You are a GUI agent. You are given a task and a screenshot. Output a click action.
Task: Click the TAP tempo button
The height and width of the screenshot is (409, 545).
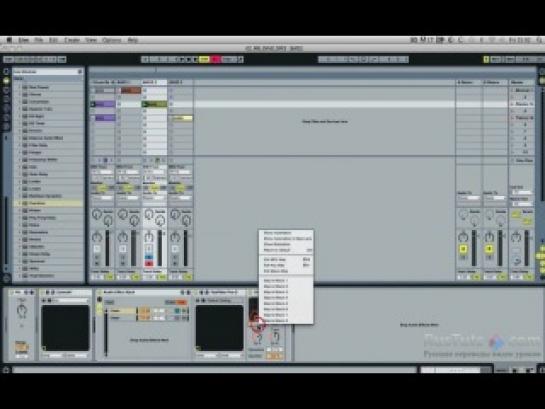tap(8, 60)
